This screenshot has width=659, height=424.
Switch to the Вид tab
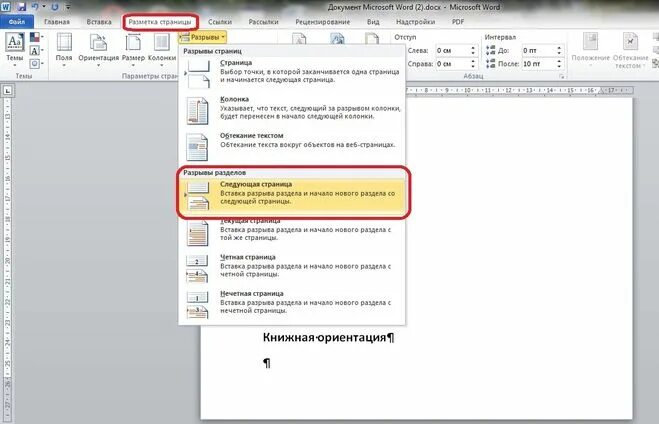[x=373, y=21]
